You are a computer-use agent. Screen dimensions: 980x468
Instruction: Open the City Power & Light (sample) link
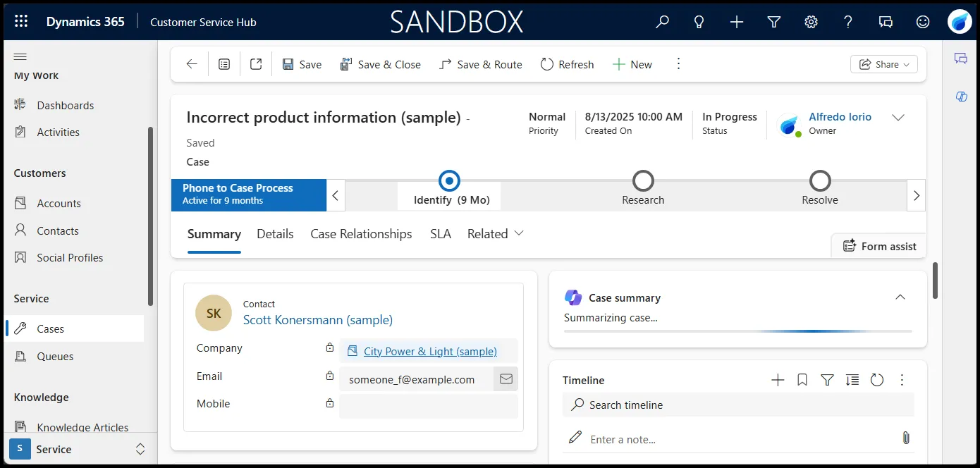pyautogui.click(x=430, y=351)
